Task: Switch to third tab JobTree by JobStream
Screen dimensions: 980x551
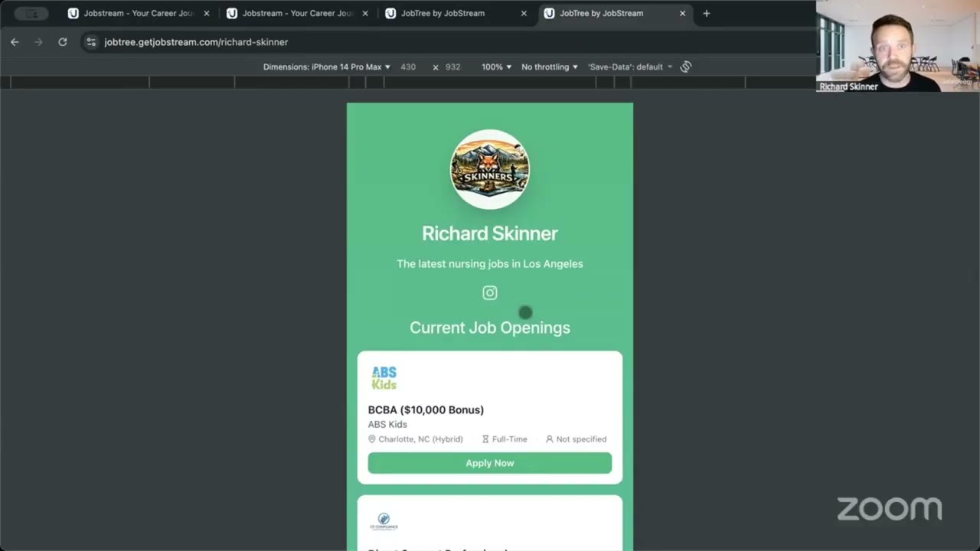Action: click(455, 13)
